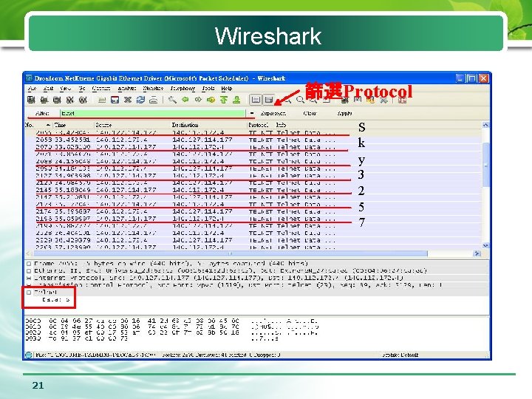Open a capture file icon
532x399 pixels.
click(102, 100)
